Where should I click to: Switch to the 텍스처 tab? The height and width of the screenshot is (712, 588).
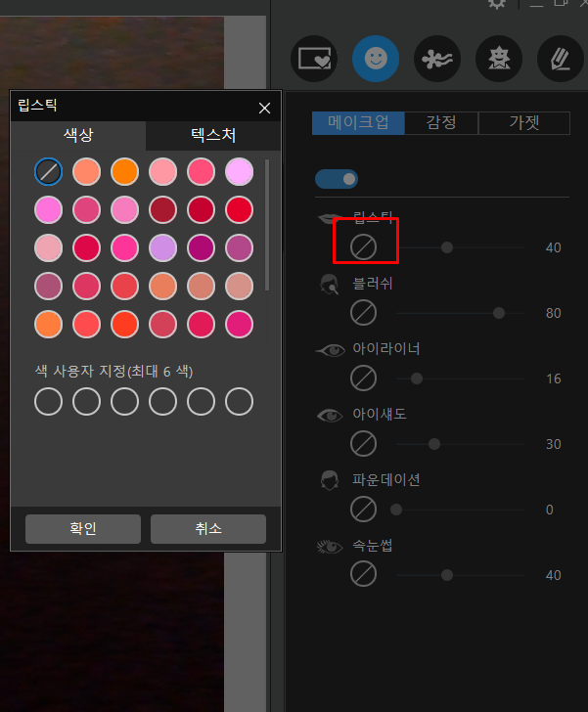[213, 135]
